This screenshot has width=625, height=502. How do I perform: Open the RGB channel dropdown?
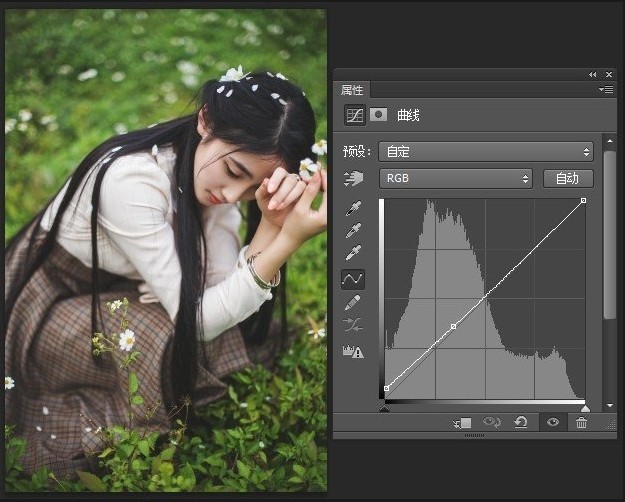456,179
